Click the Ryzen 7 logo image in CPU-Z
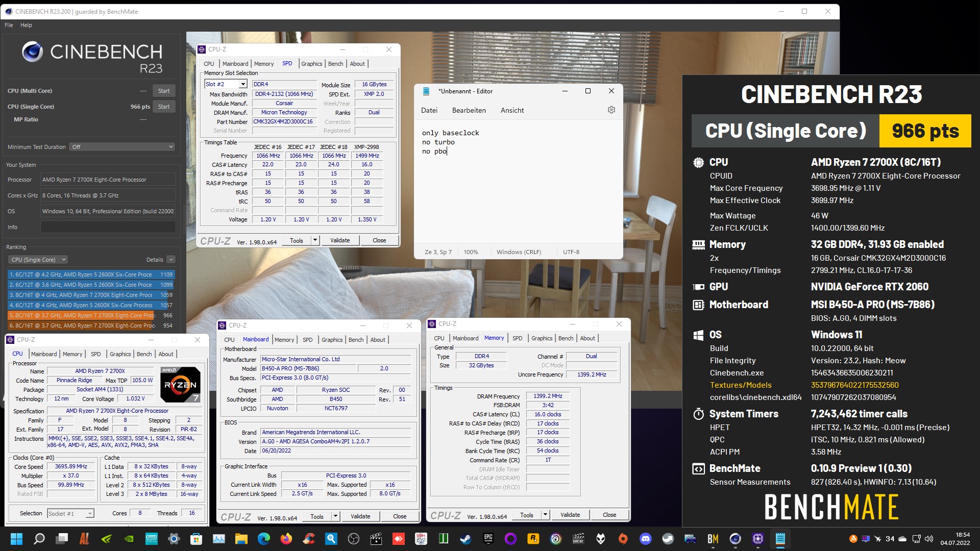Viewport: 980px width, 551px height. point(180,384)
